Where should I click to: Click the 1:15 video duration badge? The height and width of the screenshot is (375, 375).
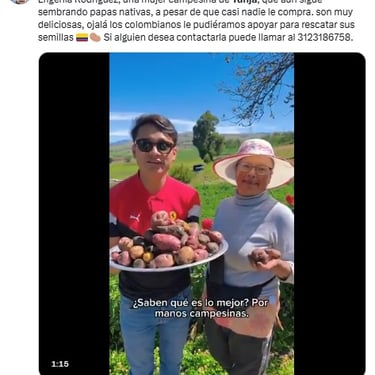pyautogui.click(x=60, y=364)
